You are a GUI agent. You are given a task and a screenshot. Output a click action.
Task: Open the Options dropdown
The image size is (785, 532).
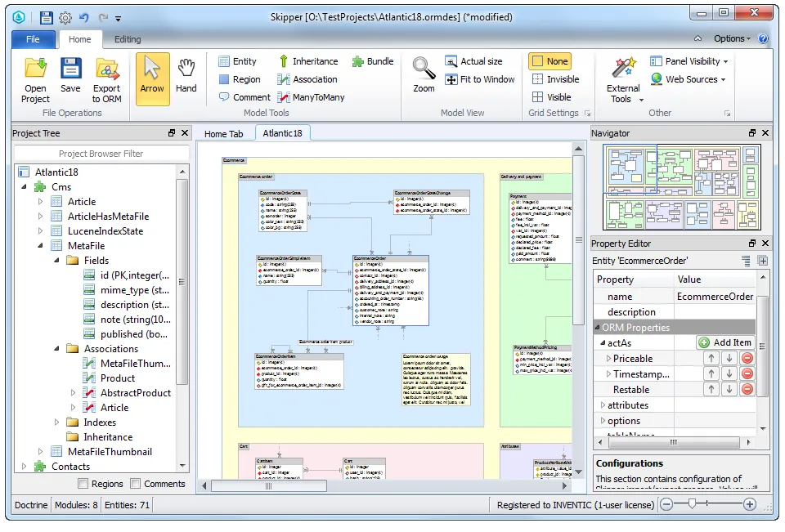[x=729, y=38]
